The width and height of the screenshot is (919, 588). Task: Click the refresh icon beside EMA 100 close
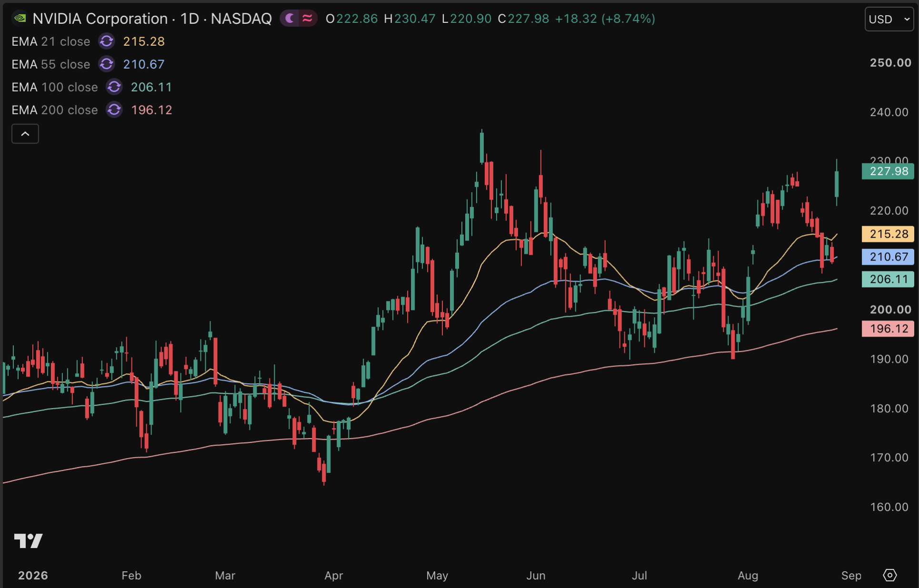click(x=114, y=87)
